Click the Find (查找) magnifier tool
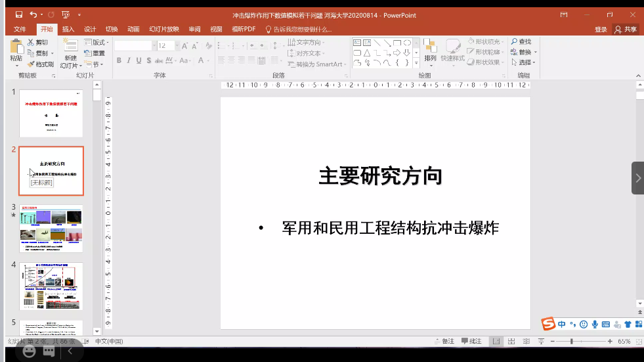Image resolution: width=644 pixels, height=362 pixels. click(521, 42)
